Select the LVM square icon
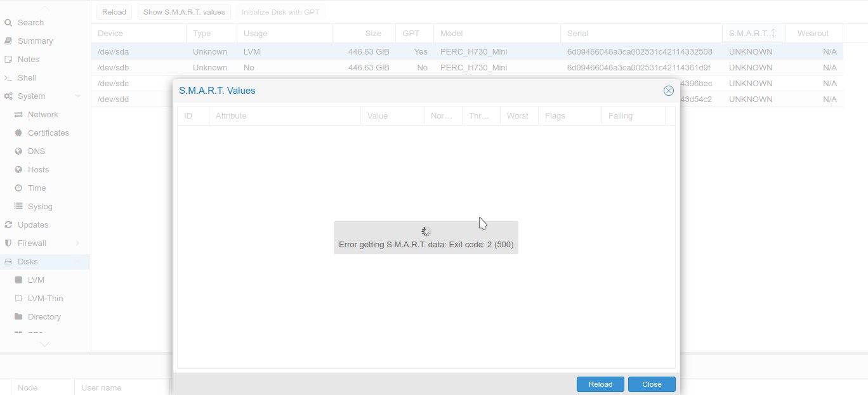The height and width of the screenshot is (395, 868). [x=18, y=280]
